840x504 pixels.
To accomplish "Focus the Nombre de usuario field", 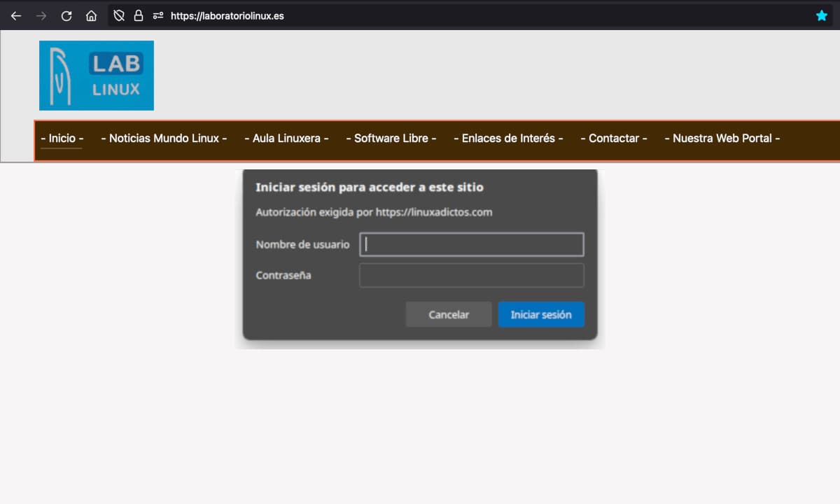I will [x=471, y=244].
